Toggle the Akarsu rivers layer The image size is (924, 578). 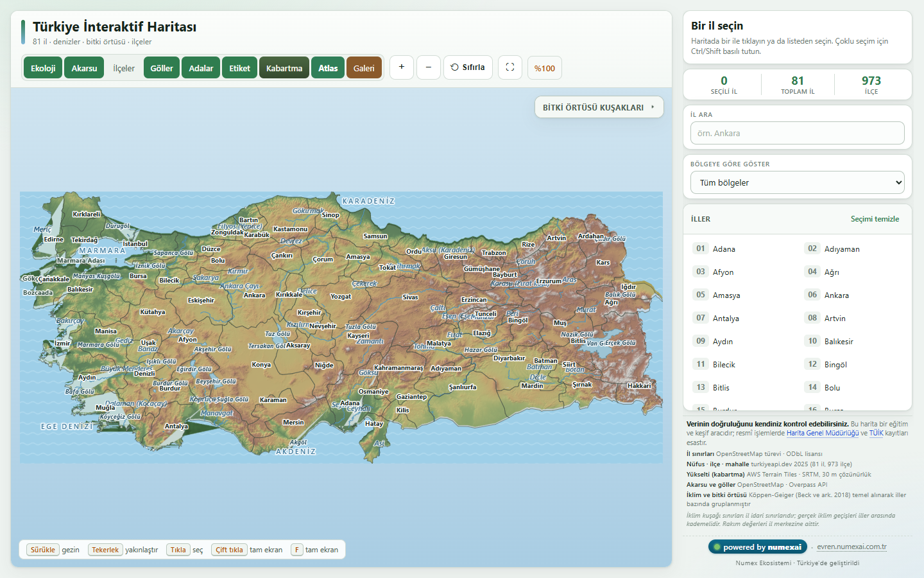pyautogui.click(x=84, y=68)
